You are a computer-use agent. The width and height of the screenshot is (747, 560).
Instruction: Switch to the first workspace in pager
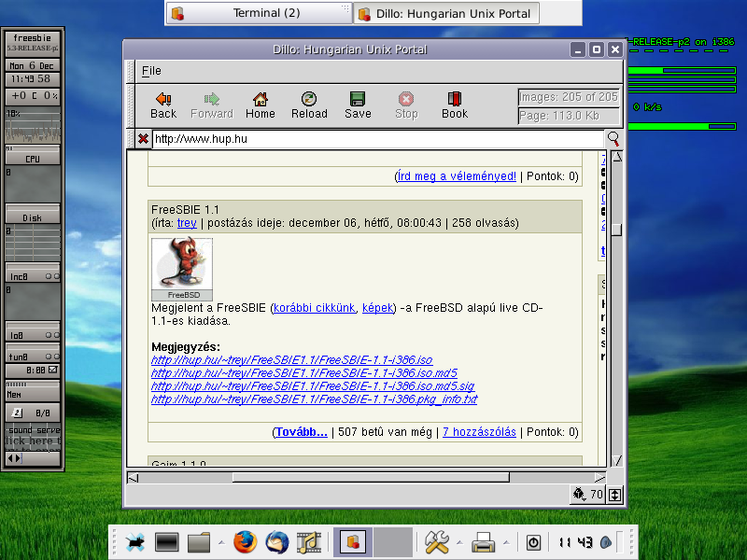coord(353,542)
